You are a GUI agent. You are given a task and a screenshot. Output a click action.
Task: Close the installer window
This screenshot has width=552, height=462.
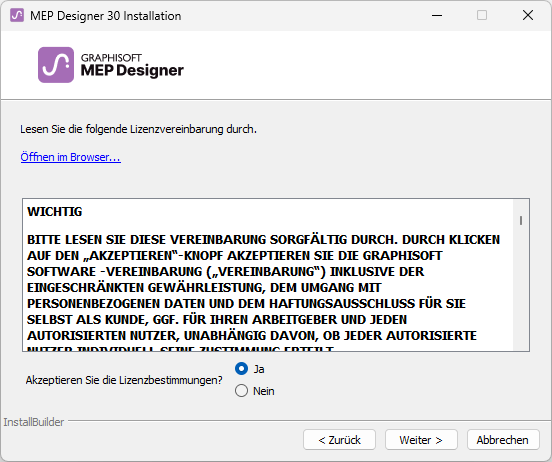[528, 15]
